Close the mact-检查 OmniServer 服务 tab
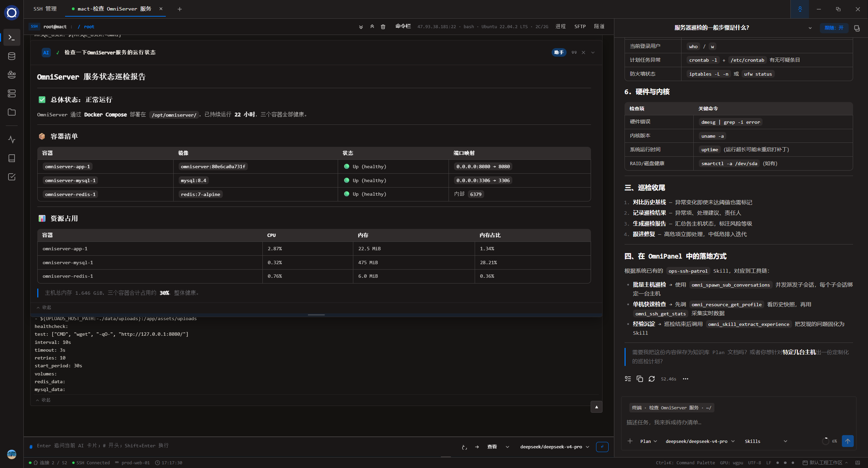868x468 pixels. [x=161, y=9]
